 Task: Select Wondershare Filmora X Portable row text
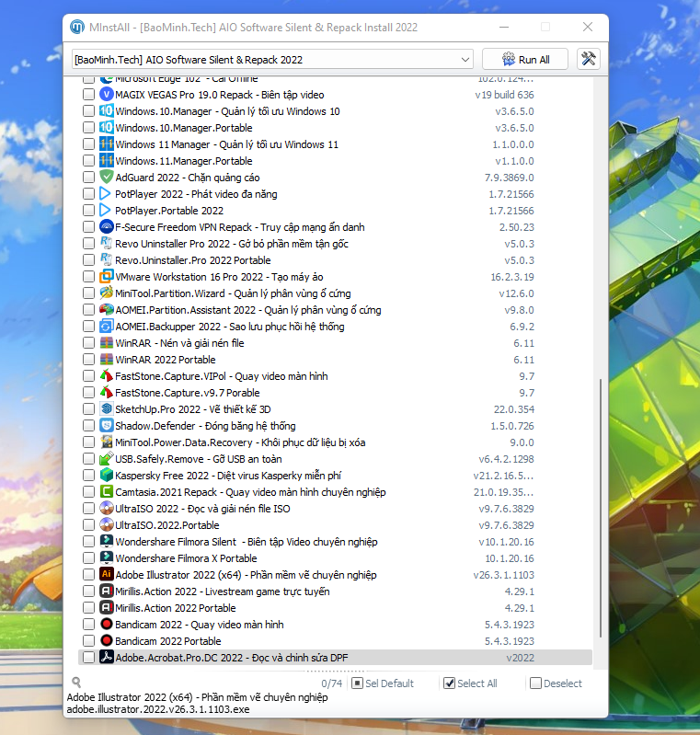click(x=186, y=557)
